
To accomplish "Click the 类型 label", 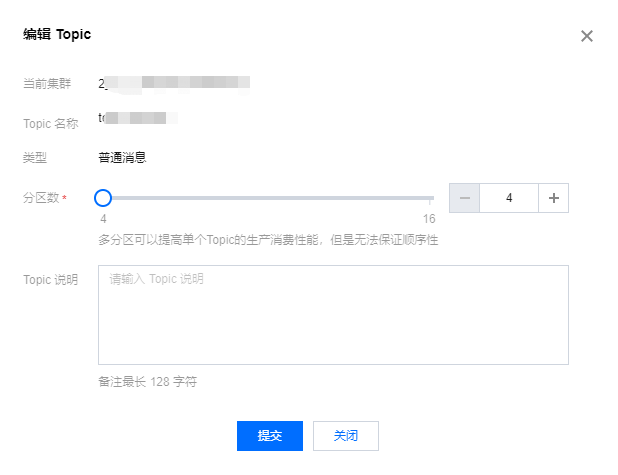I will point(35,157).
